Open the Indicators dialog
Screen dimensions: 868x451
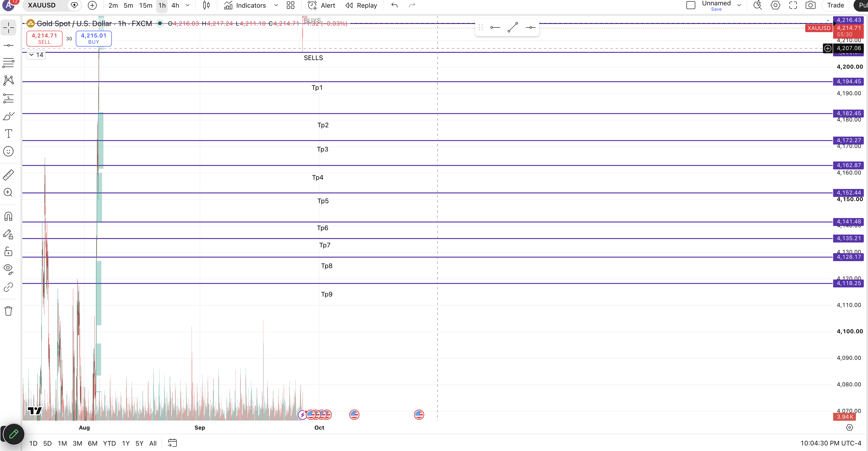[245, 5]
